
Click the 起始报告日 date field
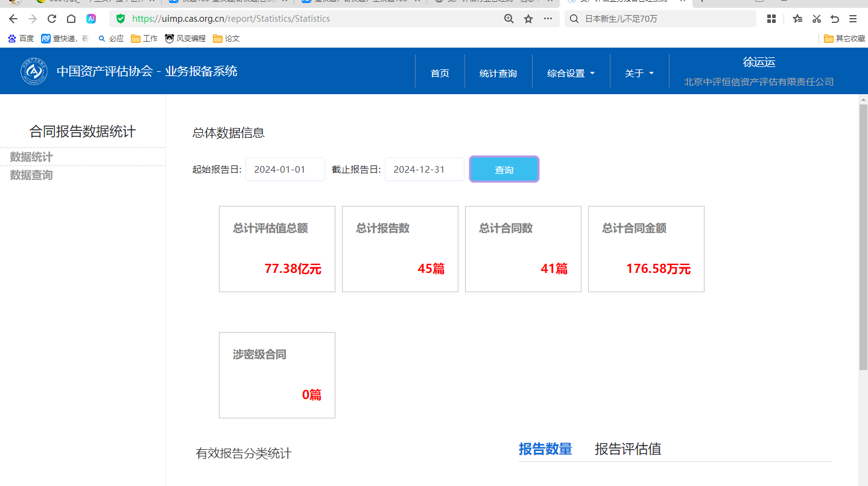point(285,170)
